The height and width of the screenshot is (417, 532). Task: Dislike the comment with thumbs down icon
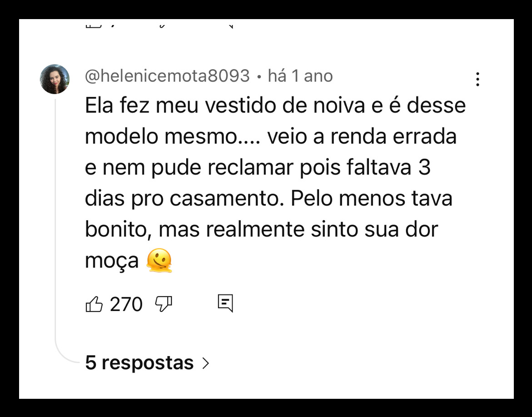coord(163,303)
